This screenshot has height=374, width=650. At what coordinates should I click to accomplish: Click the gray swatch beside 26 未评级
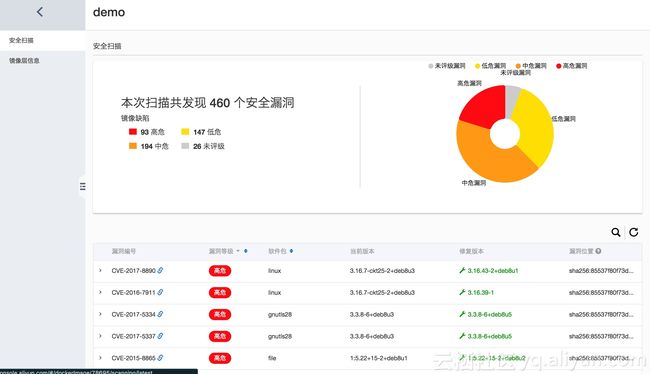point(185,146)
